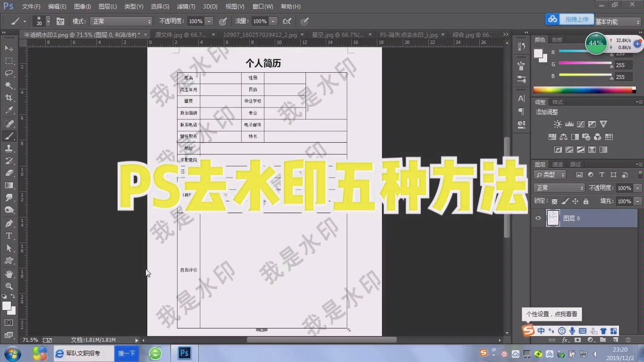
Task: Select the Eraser tool
Action: tap(9, 173)
